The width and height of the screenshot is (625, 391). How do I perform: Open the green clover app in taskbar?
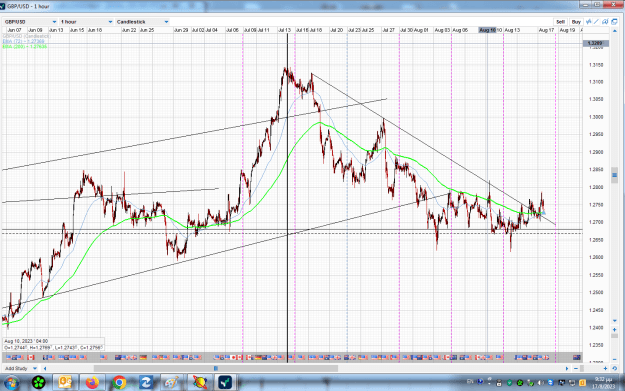click(39, 383)
